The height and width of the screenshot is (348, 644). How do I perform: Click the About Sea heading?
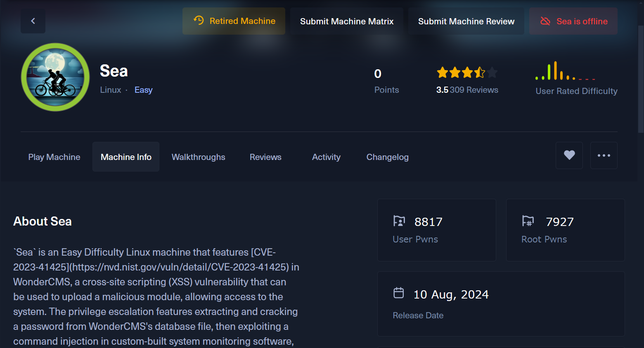(x=43, y=221)
